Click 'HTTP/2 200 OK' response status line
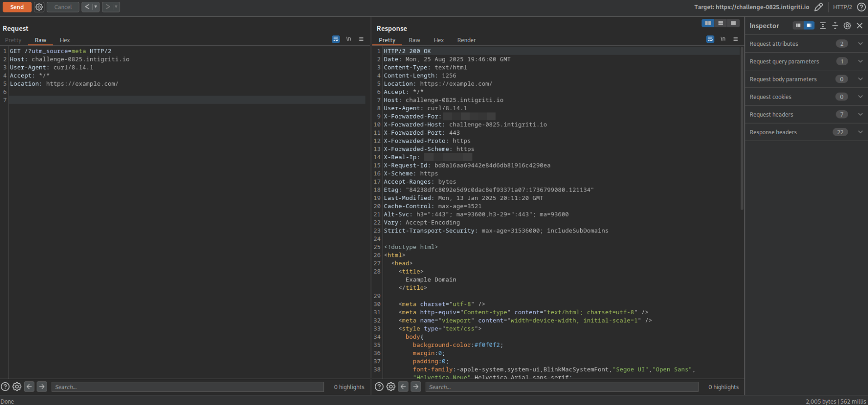 (x=407, y=51)
